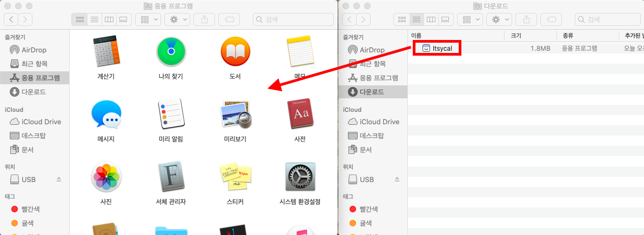
Task: Open System Preferences (시스템 환경설정) icon
Action: (300, 177)
